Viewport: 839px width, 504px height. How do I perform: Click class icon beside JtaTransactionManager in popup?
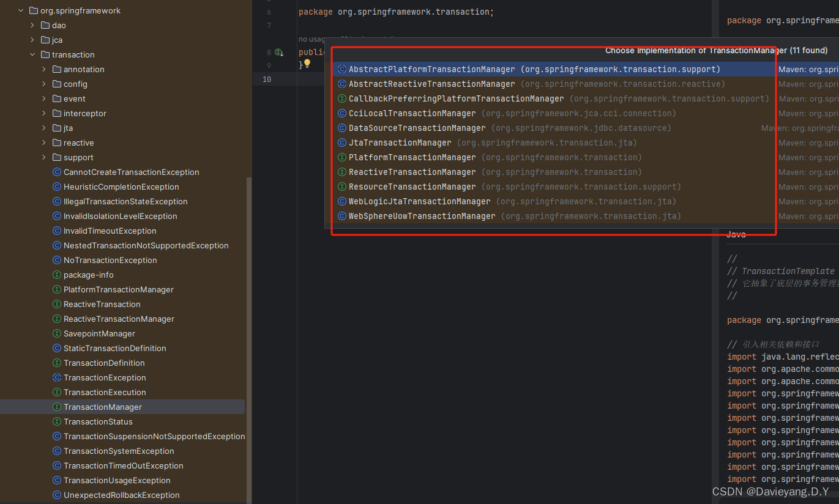point(342,143)
